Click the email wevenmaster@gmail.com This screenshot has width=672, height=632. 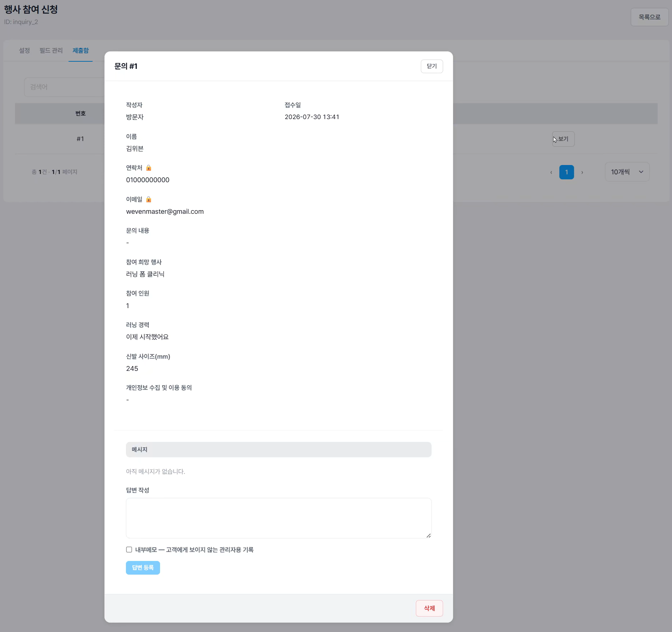[x=165, y=212]
